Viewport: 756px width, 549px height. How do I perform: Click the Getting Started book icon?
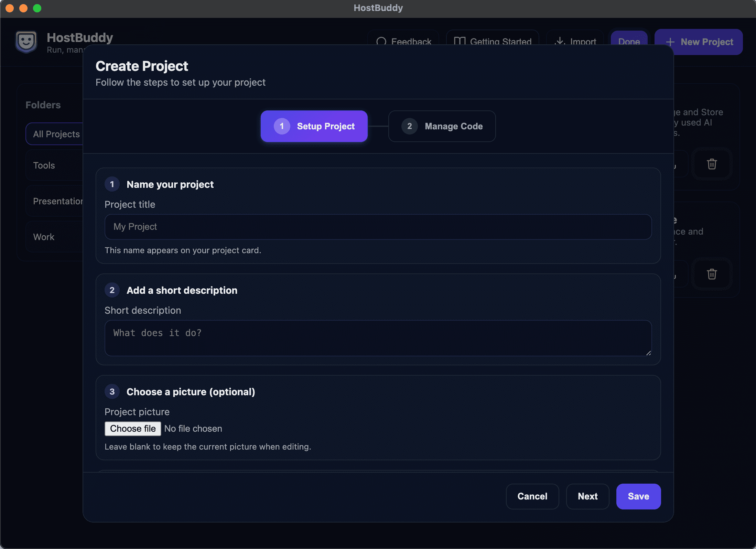tap(460, 41)
